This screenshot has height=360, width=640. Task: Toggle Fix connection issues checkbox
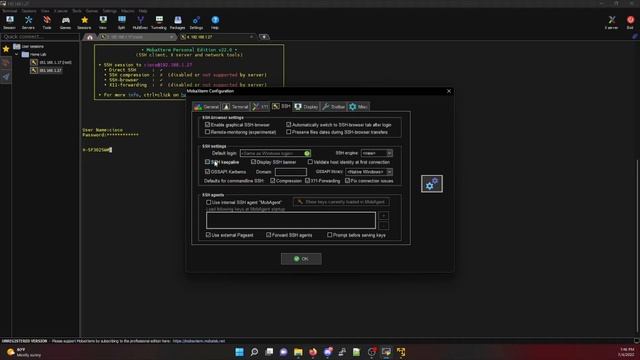coord(347,180)
